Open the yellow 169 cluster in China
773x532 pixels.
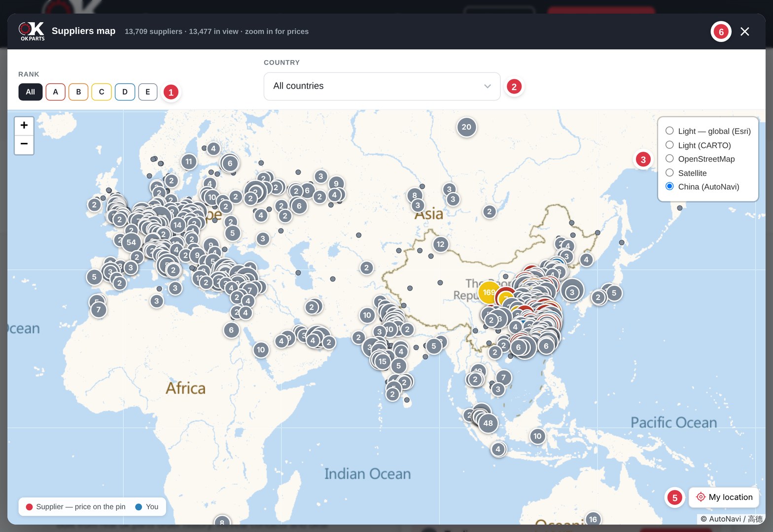click(x=489, y=293)
